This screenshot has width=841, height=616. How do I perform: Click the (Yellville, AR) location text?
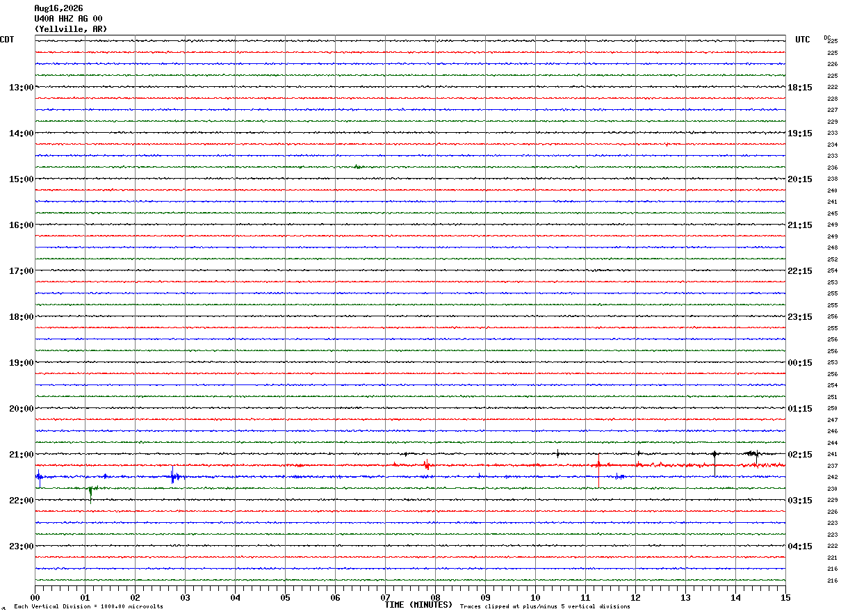click(x=71, y=29)
